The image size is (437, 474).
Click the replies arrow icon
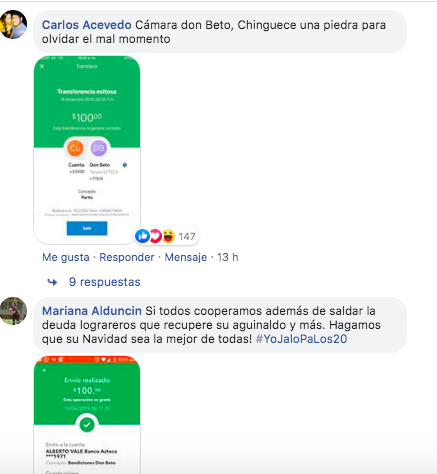pyautogui.click(x=52, y=282)
